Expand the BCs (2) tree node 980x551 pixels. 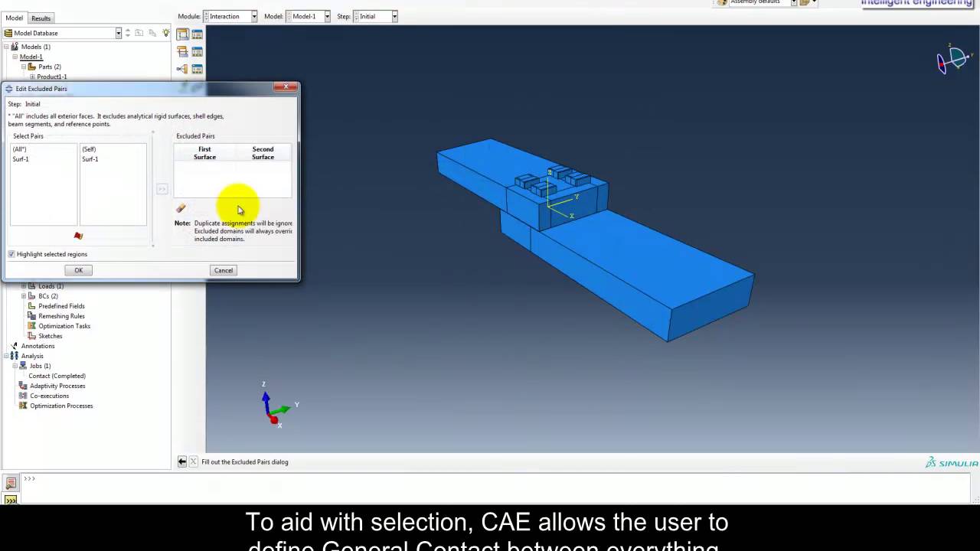(23, 296)
